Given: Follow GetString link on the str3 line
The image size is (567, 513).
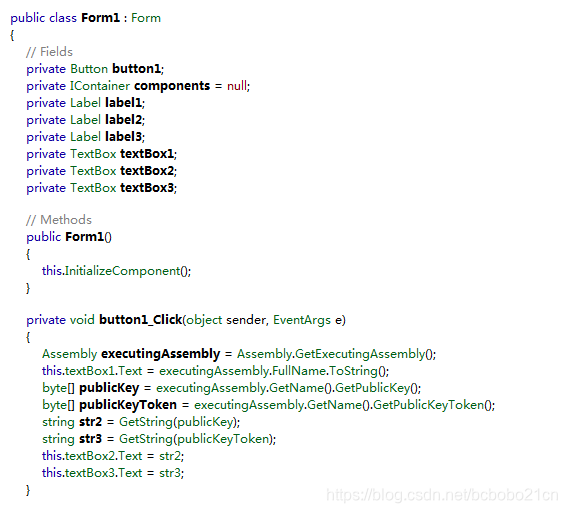Looking at the screenshot, I should pos(146,439).
